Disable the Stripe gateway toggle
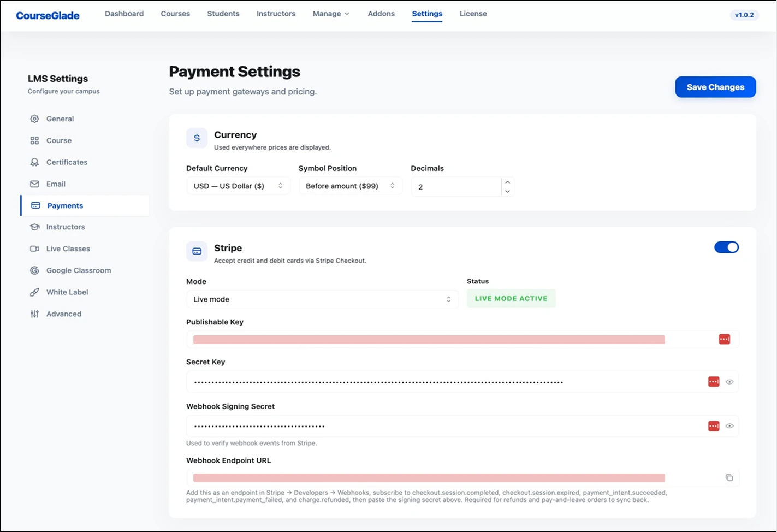Screen dimensions: 777x532 coord(726,247)
